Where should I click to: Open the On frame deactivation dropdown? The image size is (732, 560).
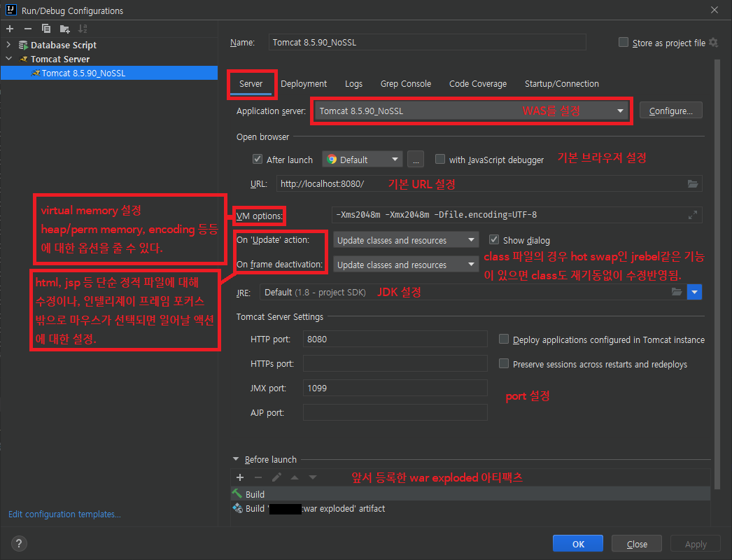[406, 265]
